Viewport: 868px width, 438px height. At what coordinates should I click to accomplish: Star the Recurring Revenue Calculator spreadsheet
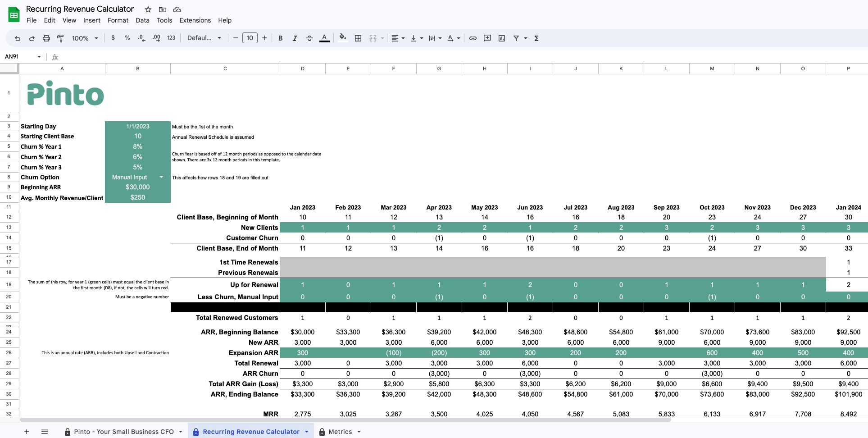coord(147,9)
